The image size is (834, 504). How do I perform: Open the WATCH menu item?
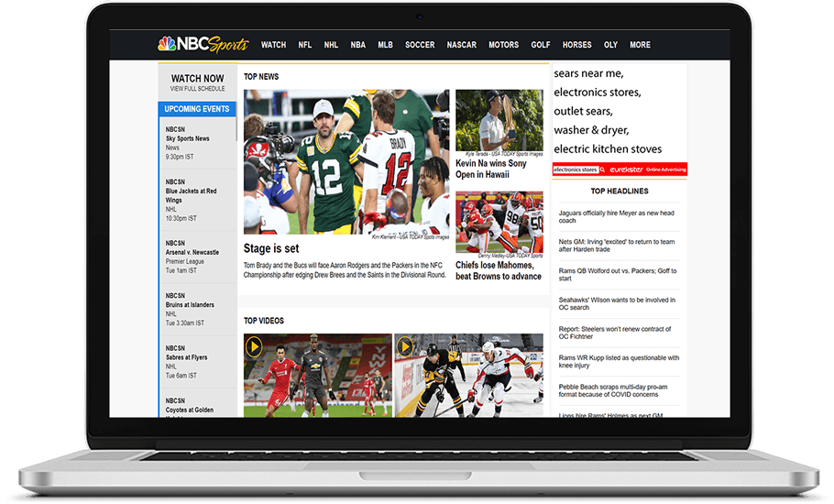click(273, 45)
